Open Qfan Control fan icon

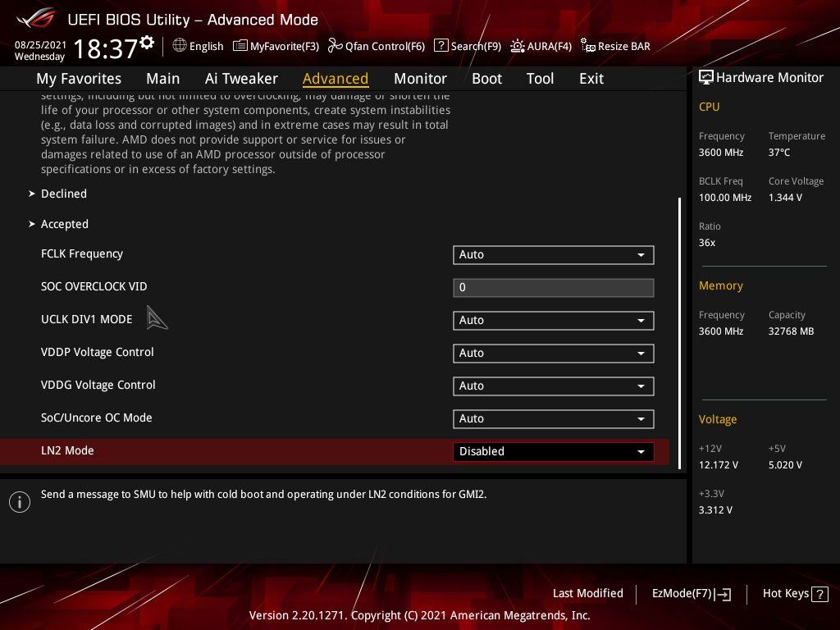pos(335,46)
